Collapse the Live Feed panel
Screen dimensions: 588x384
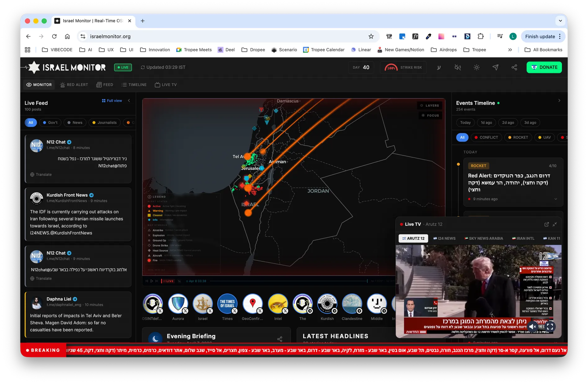coord(129,100)
